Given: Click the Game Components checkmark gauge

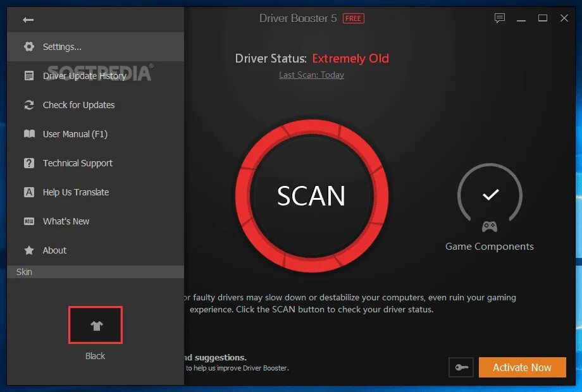Looking at the screenshot, I should tap(490, 193).
